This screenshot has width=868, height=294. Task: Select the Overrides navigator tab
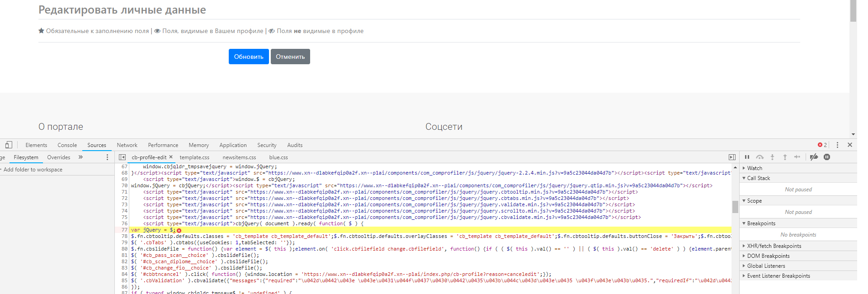coord(59,157)
